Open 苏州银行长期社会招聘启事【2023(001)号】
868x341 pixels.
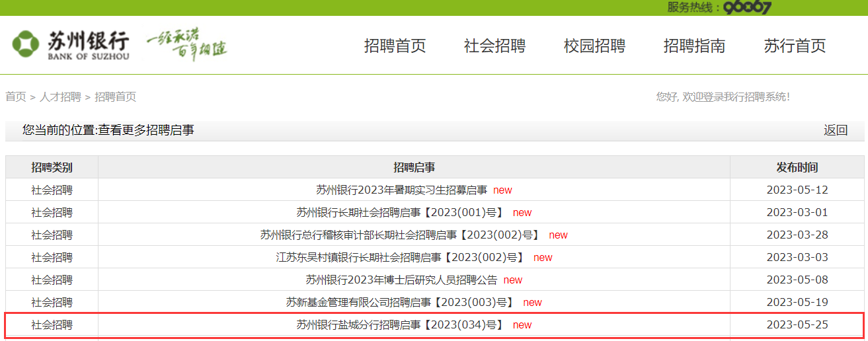coord(401,212)
